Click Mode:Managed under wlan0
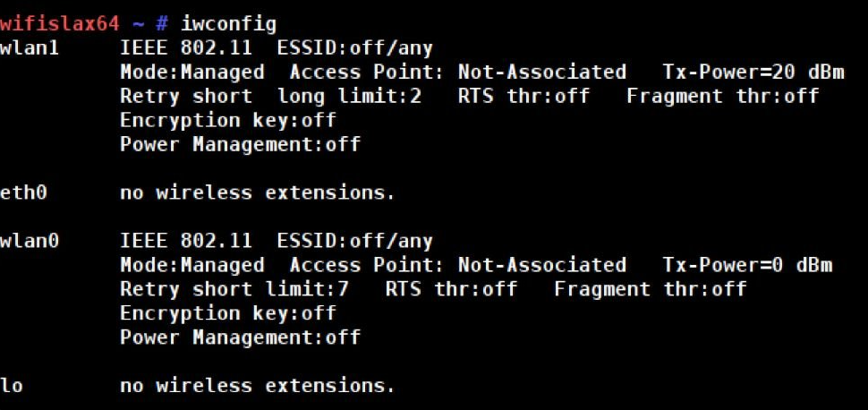Viewport: 868px width, 410px height. [191, 265]
